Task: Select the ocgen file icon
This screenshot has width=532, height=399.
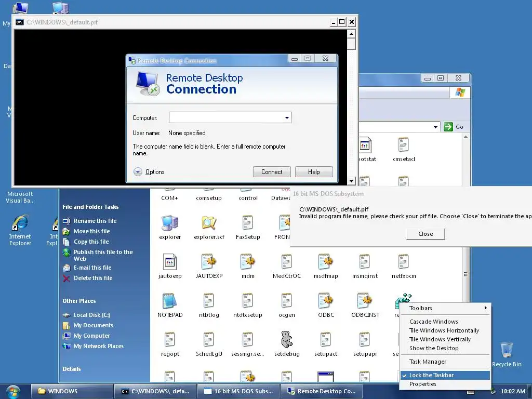Action: click(x=287, y=301)
